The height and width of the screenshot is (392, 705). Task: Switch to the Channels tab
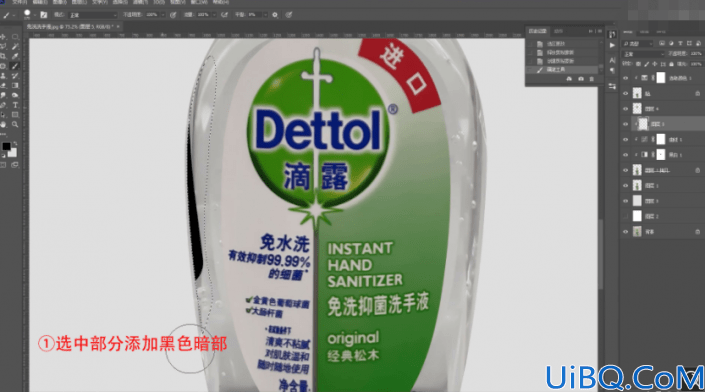[x=644, y=32]
